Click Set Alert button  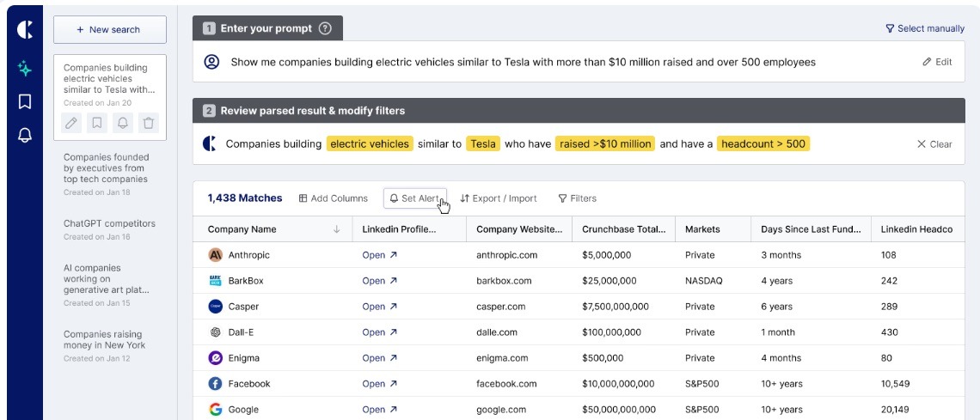point(415,198)
